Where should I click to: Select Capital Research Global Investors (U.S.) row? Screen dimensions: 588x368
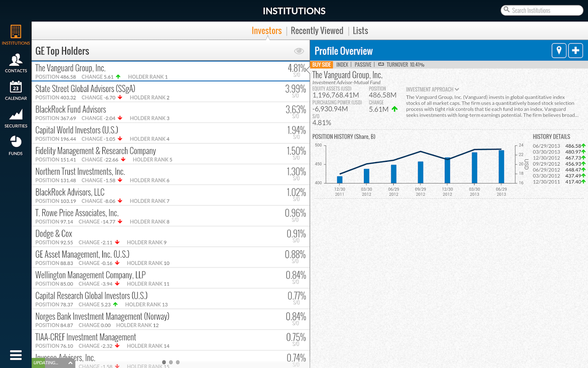[170, 299]
